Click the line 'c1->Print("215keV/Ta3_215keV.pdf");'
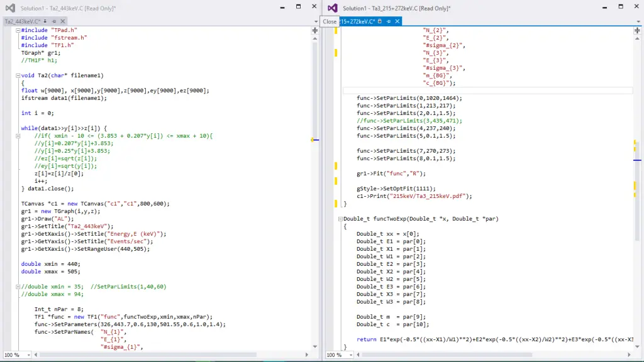The image size is (644, 362). tap(414, 196)
